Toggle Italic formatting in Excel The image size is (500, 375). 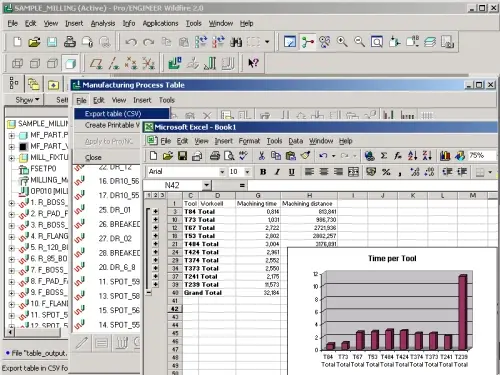[x=277, y=172]
